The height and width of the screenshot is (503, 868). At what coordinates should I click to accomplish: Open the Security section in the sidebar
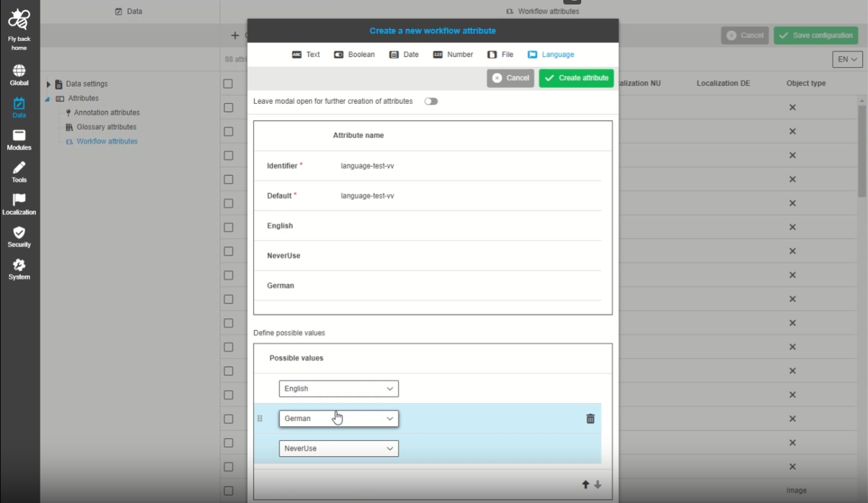[x=19, y=237]
